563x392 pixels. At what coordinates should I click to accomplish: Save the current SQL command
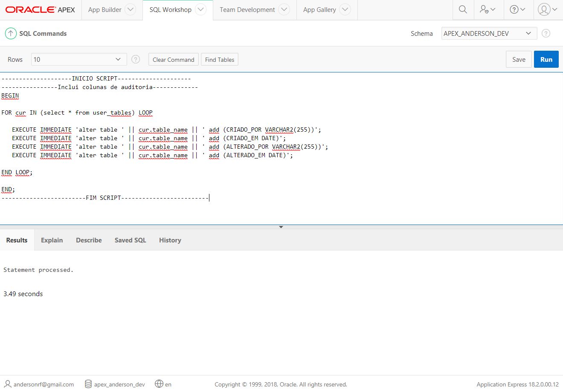pyautogui.click(x=518, y=59)
